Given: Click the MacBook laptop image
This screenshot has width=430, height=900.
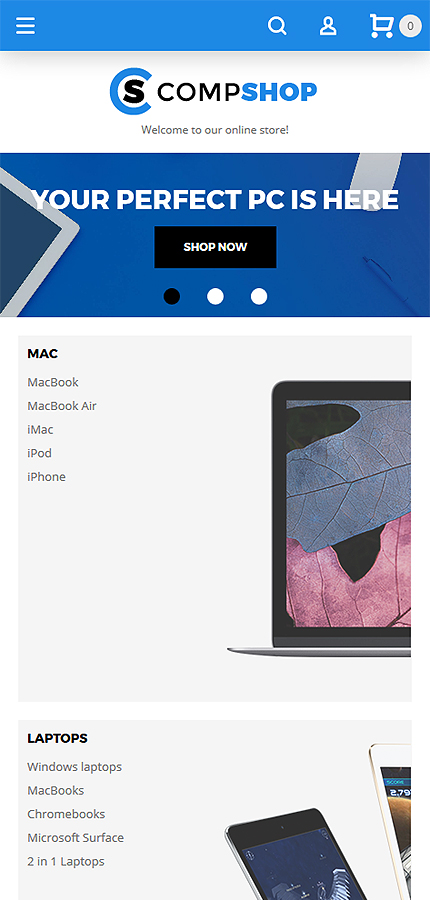Looking at the screenshot, I should (x=319, y=519).
